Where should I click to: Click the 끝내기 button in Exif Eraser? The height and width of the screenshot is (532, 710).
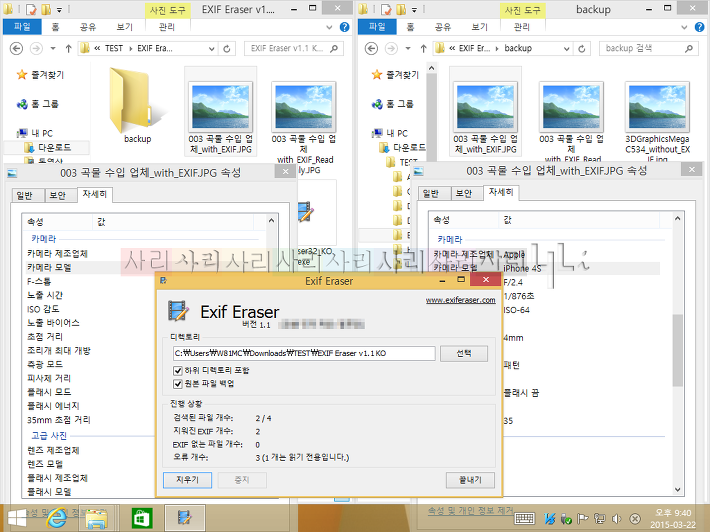470,479
